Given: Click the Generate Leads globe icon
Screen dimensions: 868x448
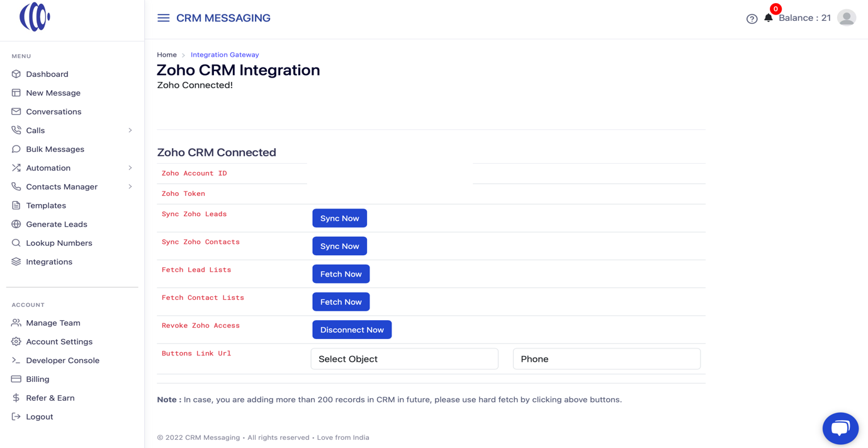Looking at the screenshot, I should [16, 224].
